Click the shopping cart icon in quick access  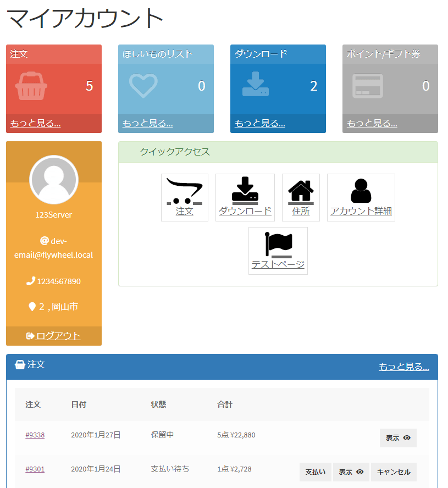click(184, 191)
